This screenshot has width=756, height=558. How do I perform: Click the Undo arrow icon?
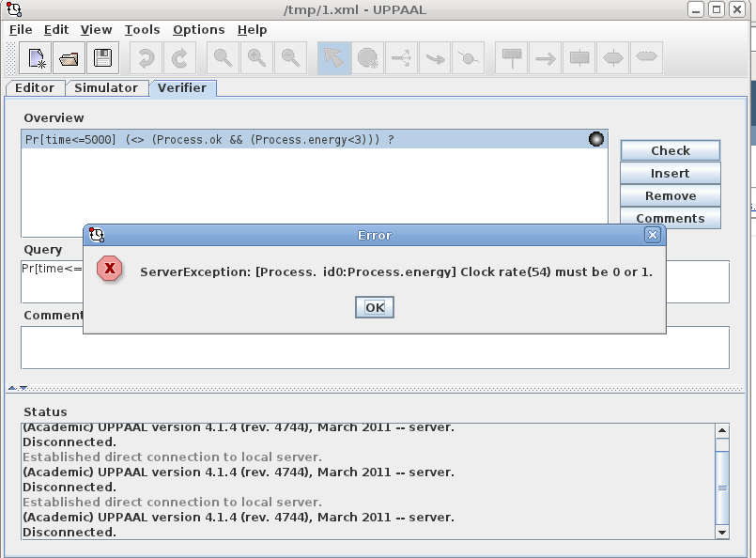pos(147,58)
